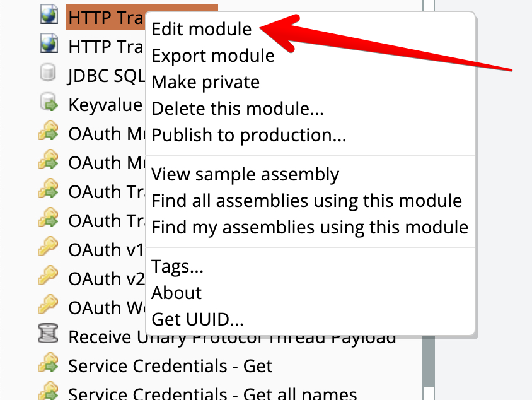This screenshot has height=400, width=532.
Task: Click the highlighted HTTP Transaction globe icon
Action: click(49, 15)
